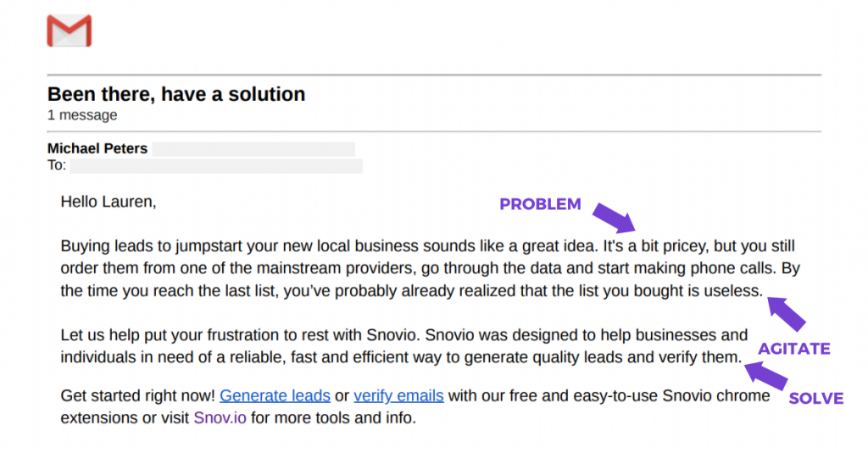Screen dimensions: 868x453
Task: Click the PROBLEM annotation label
Action: (x=540, y=204)
